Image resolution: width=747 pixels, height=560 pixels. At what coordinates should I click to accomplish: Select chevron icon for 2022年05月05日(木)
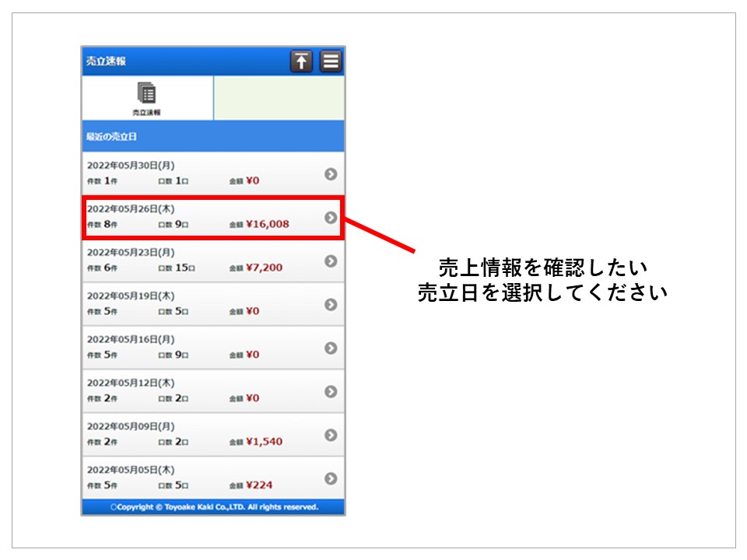click(331, 478)
